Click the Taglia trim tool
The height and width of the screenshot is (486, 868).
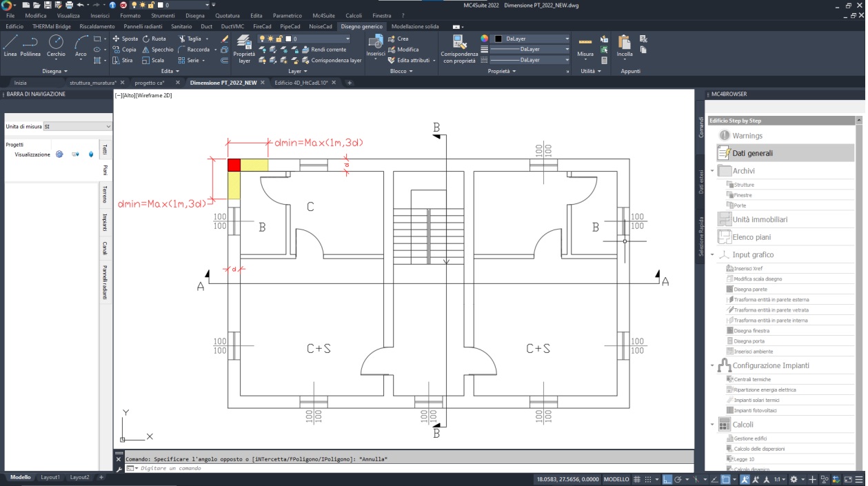pyautogui.click(x=190, y=39)
